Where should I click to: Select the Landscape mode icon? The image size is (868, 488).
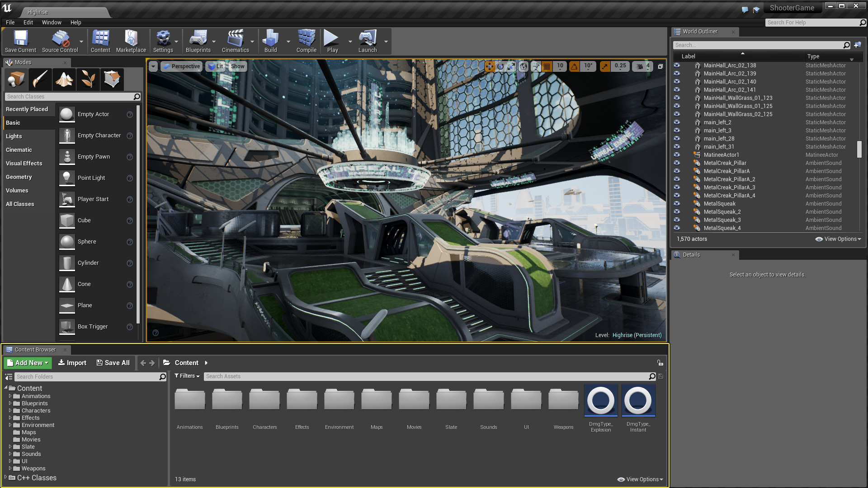coord(64,80)
